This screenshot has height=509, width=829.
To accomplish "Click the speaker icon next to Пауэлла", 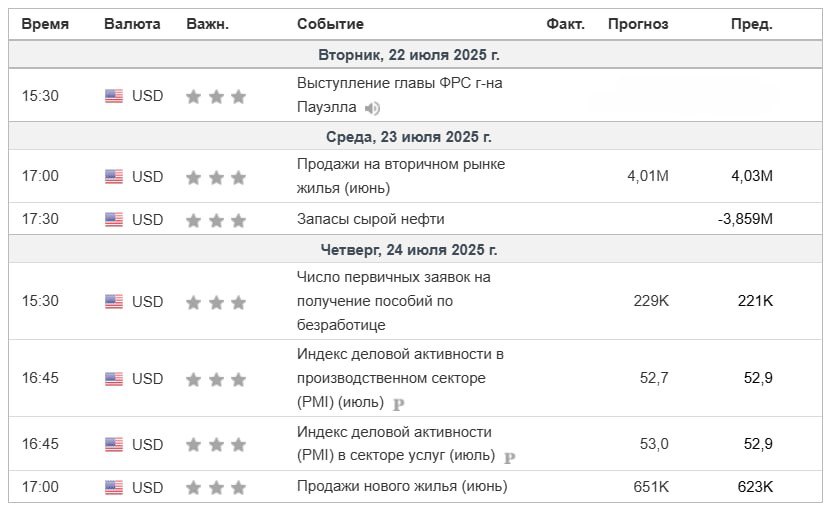I will (372, 108).
